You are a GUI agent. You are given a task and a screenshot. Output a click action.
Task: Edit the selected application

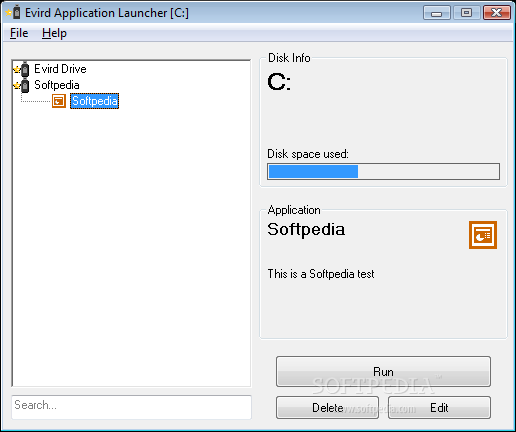click(x=439, y=407)
